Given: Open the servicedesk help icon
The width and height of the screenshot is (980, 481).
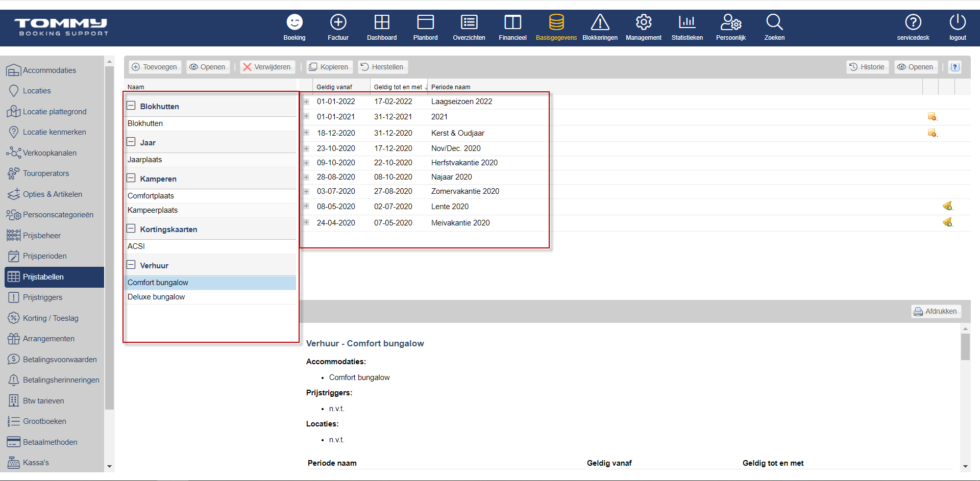Looking at the screenshot, I should coord(913,22).
